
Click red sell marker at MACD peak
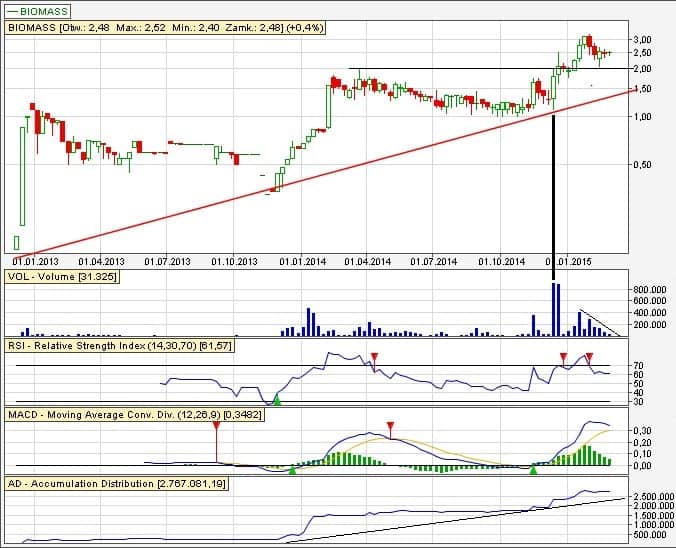click(x=390, y=426)
